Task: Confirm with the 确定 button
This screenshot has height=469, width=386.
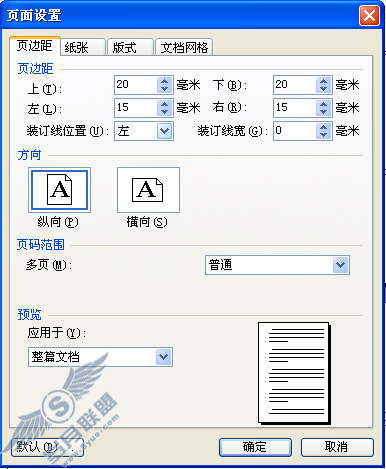Action: tap(255, 447)
